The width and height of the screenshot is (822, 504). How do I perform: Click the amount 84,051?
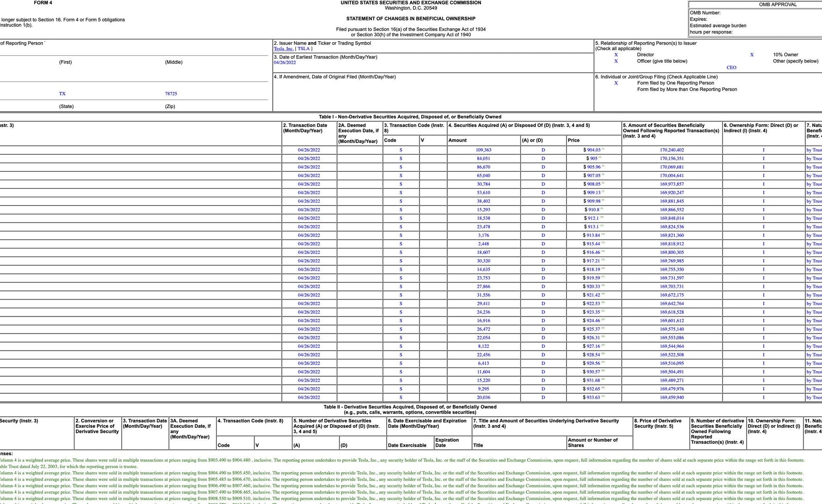[484, 159]
